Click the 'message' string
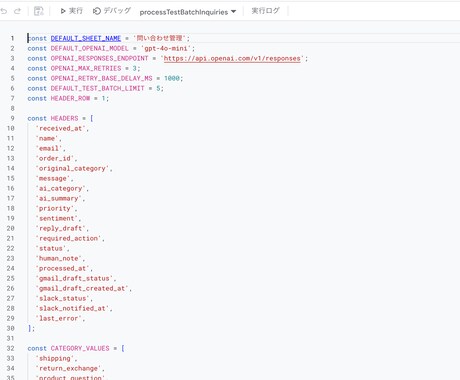Screen dimensions: 460x380 click(53, 178)
